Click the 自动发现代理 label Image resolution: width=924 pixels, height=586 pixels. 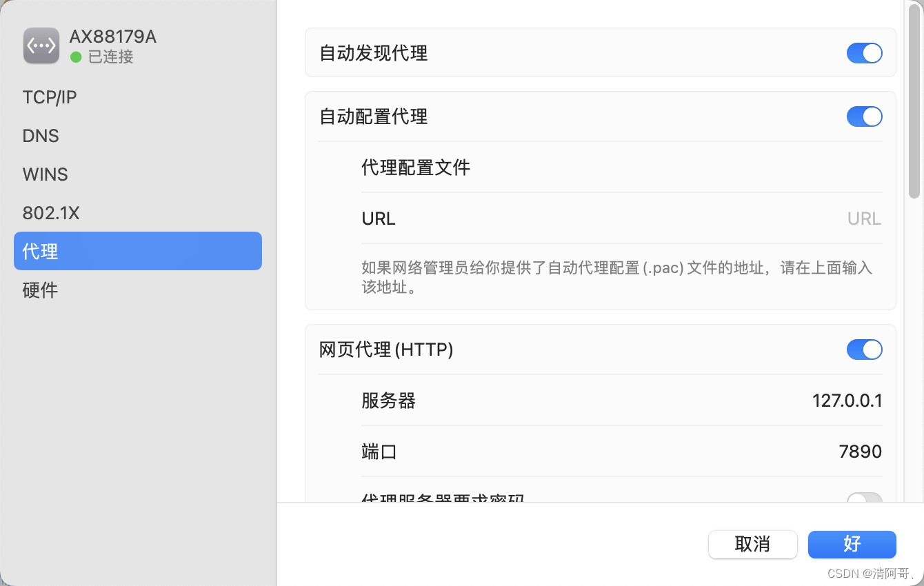(x=374, y=53)
